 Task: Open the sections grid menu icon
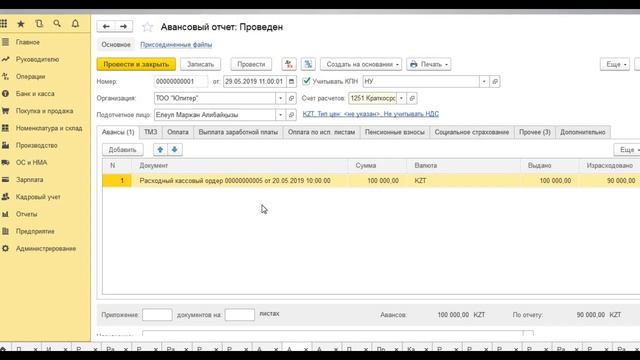coord(4,24)
